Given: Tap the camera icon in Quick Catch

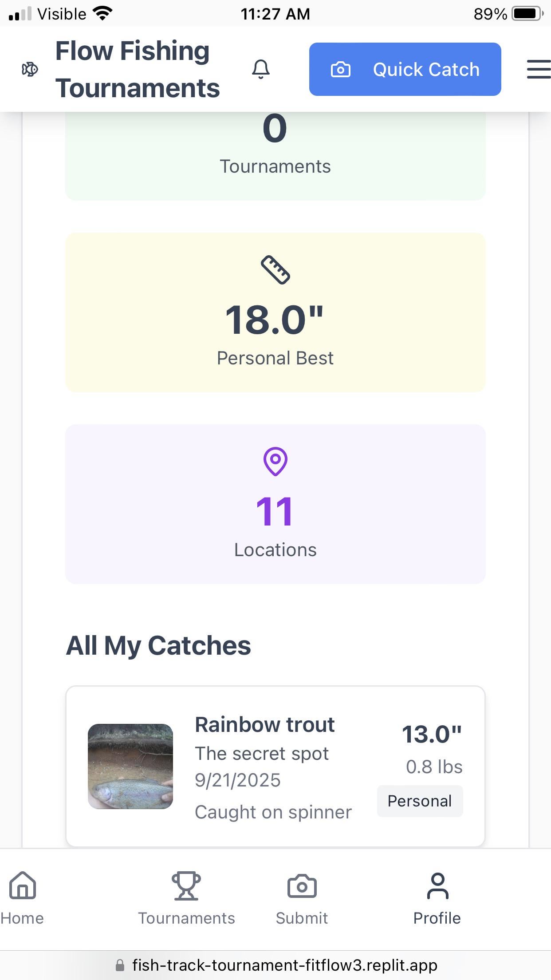Looking at the screenshot, I should pos(341,70).
